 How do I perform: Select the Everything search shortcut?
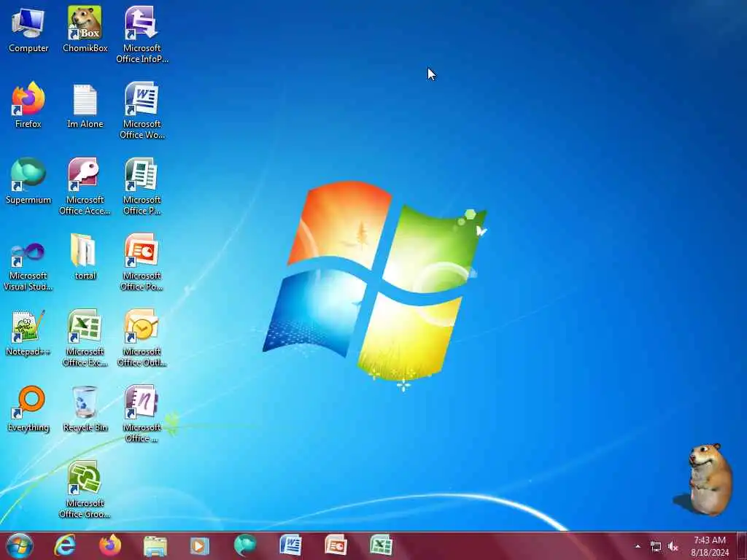[28, 408]
